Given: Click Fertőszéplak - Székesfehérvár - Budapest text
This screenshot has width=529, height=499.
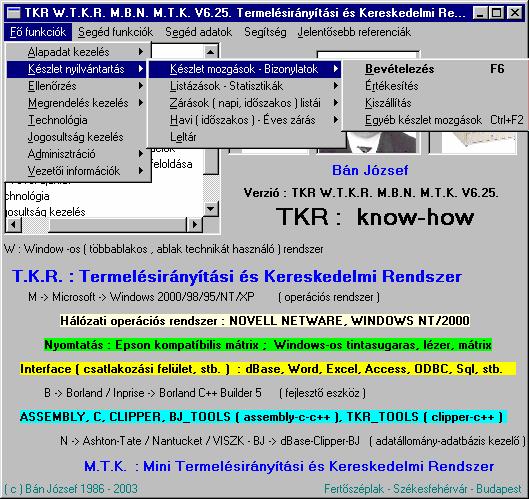Looking at the screenshot, I should pyautogui.click(x=423, y=489).
